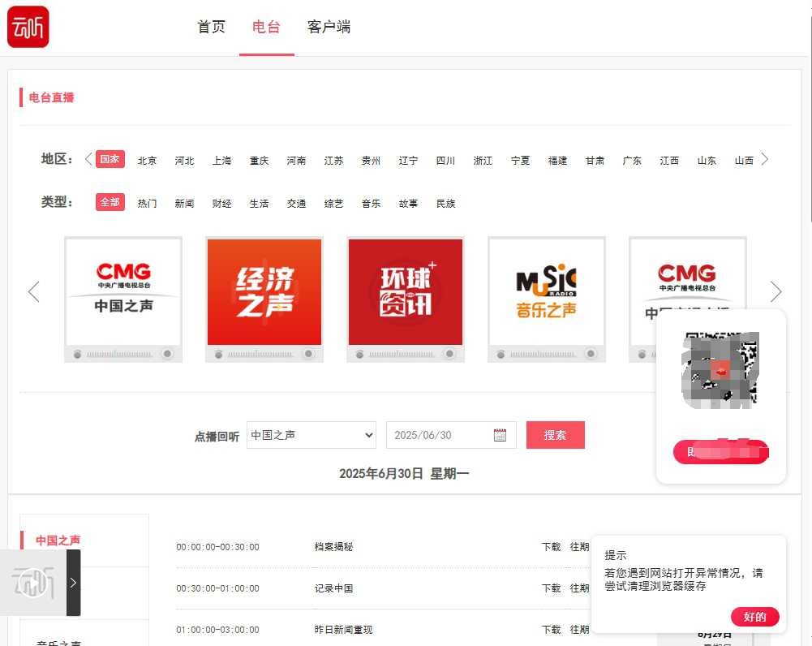Open the calendar picker icon in date field
The image size is (812, 646).
(500, 435)
